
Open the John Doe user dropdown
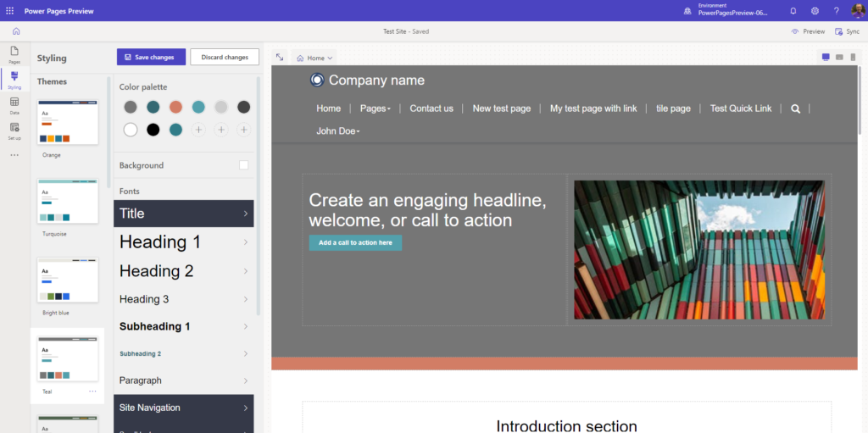pos(338,131)
